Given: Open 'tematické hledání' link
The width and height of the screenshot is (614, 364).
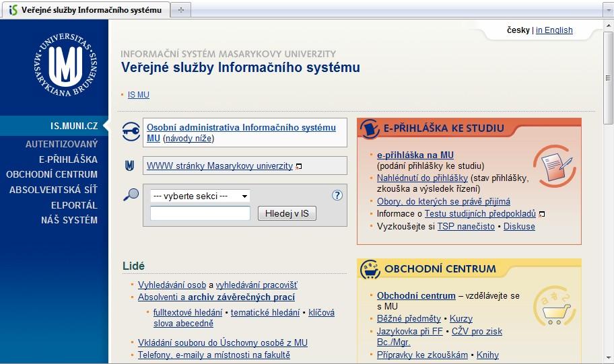Looking at the screenshot, I should pyautogui.click(x=265, y=312).
